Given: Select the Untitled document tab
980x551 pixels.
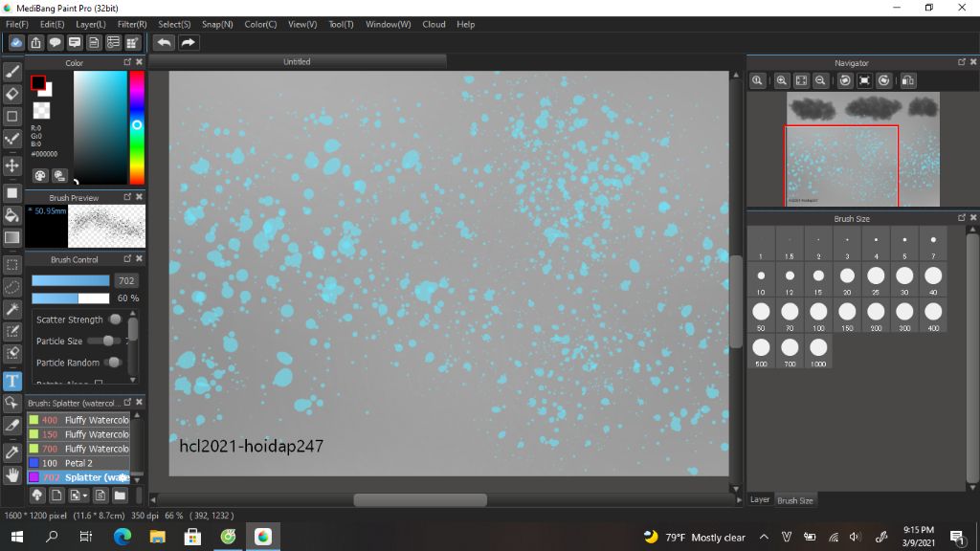Looking at the screenshot, I should click(x=297, y=62).
